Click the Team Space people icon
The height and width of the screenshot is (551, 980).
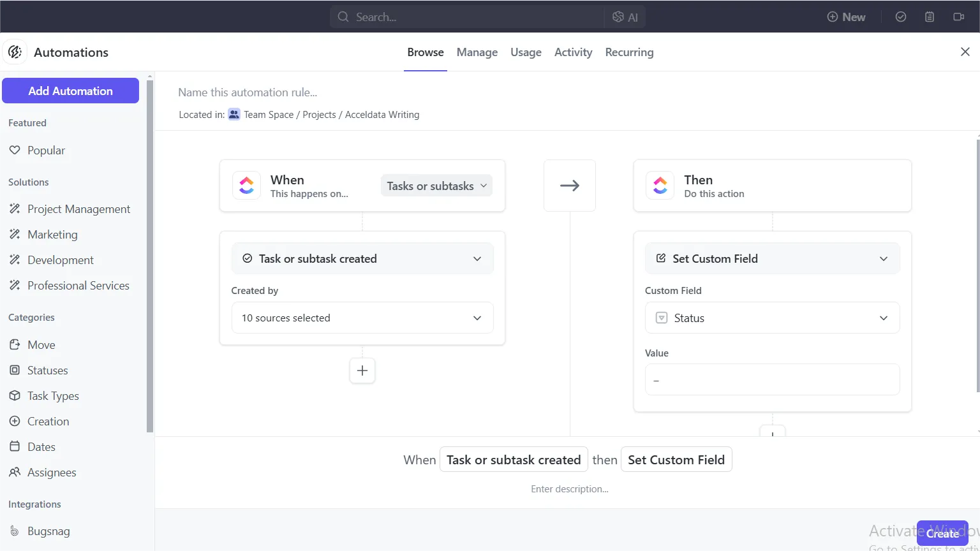point(234,114)
